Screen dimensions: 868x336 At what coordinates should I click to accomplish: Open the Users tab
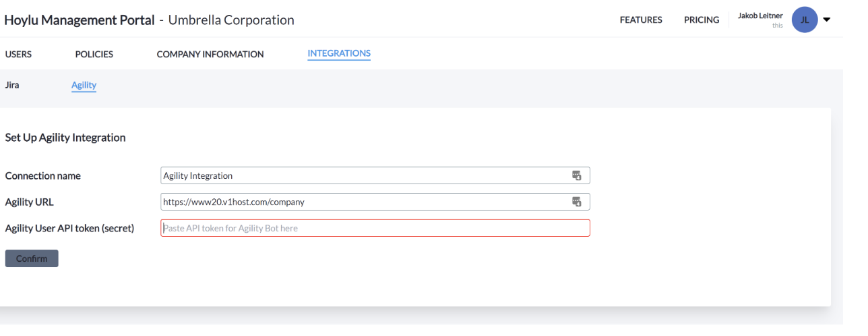click(18, 55)
